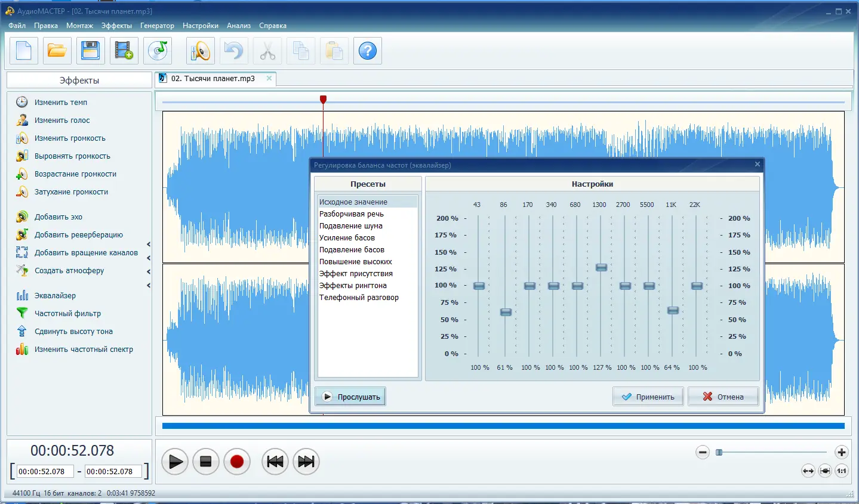Choose the Разборчивая речь preset

pyautogui.click(x=368, y=214)
